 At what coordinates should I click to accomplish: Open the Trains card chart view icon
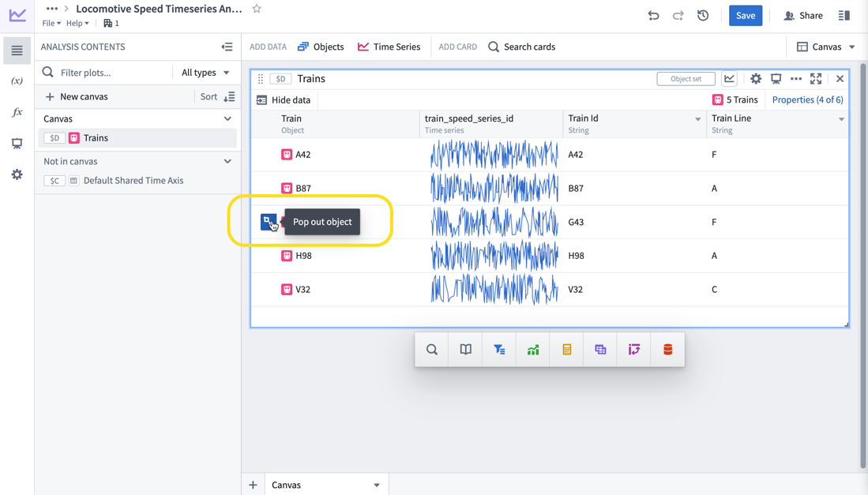(730, 78)
